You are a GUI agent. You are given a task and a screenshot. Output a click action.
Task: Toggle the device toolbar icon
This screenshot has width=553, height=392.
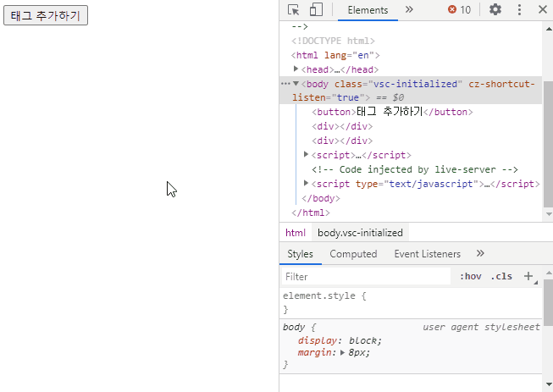pos(316,10)
